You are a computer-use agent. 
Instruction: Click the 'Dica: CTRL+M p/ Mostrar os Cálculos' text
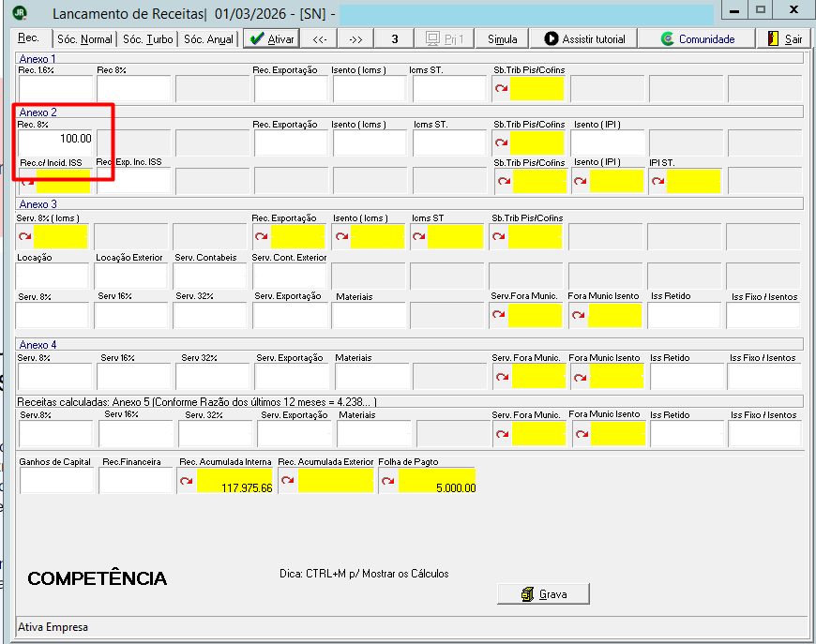coord(364,574)
